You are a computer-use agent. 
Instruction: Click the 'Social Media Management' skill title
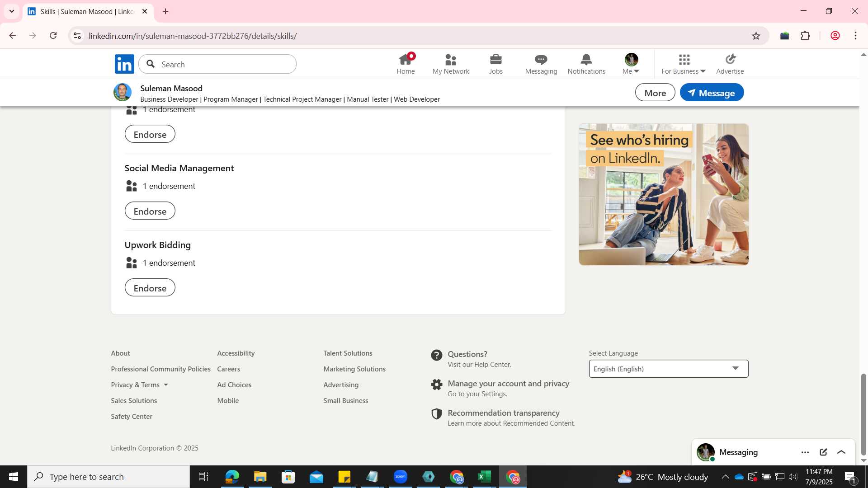[x=179, y=168]
